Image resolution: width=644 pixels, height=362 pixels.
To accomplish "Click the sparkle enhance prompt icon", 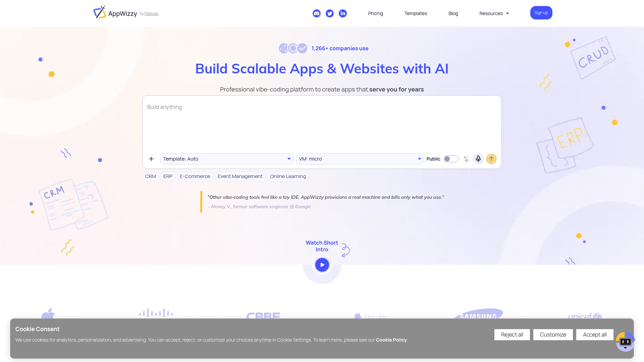I will pyautogui.click(x=466, y=159).
